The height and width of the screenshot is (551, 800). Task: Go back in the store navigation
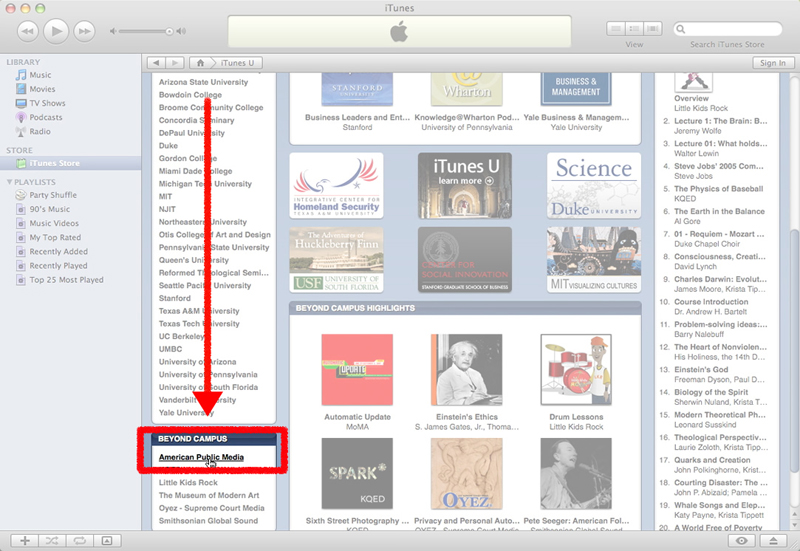tap(156, 63)
